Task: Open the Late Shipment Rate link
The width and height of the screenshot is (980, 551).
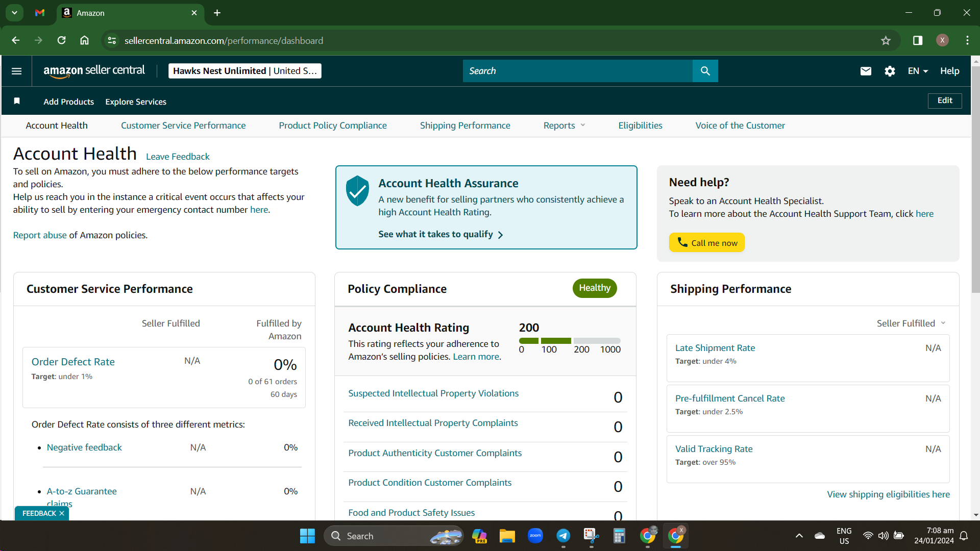Action: pyautogui.click(x=715, y=348)
